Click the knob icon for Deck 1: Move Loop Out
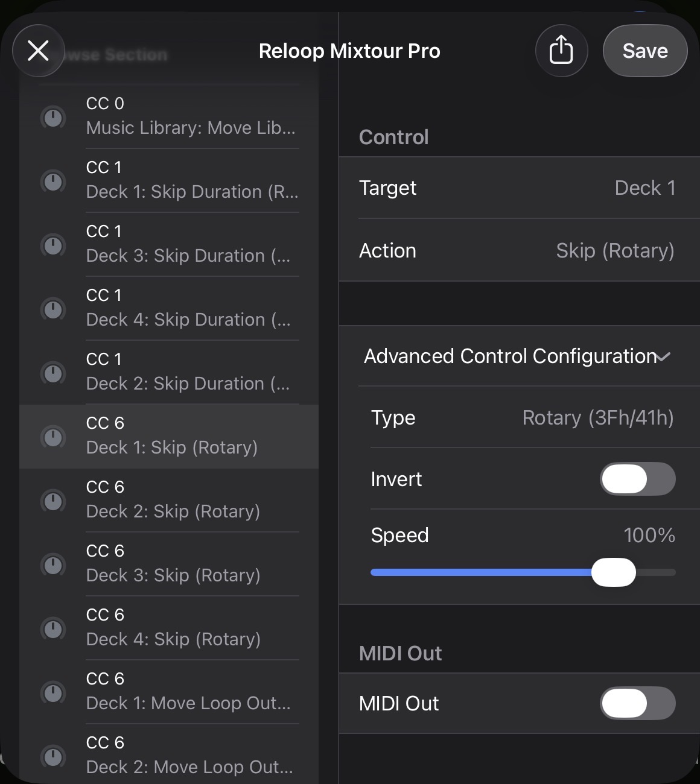 [x=53, y=692]
